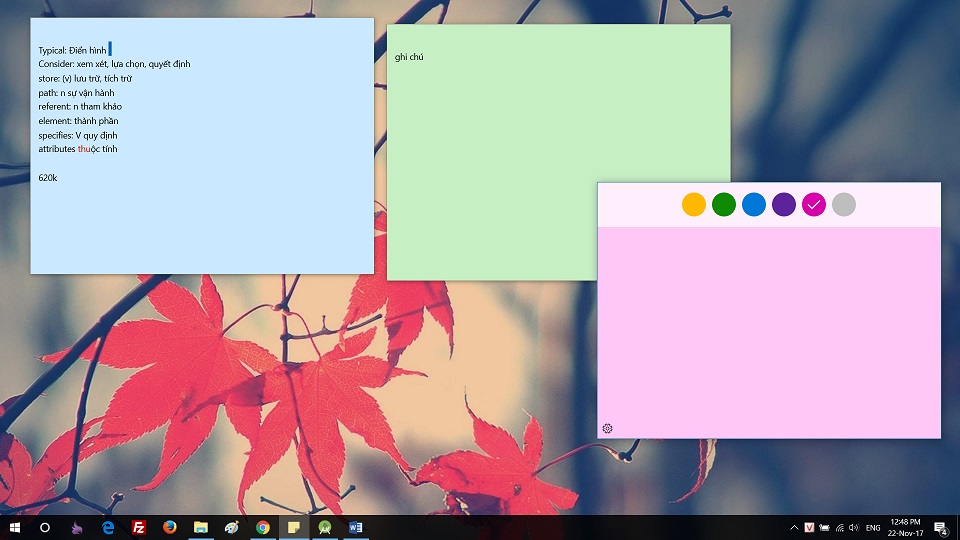960x540 pixels.
Task: Open the ENG input language selector
Action: click(x=873, y=527)
